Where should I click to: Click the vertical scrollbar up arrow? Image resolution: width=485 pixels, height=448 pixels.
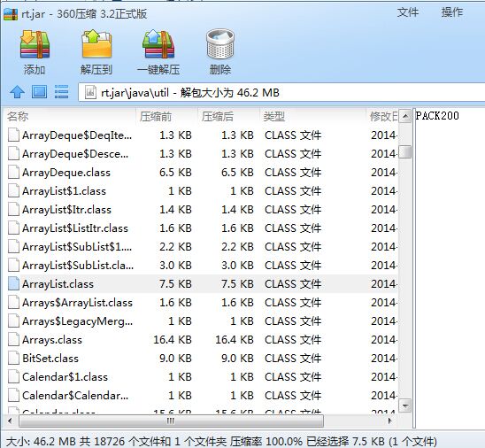pyautogui.click(x=404, y=117)
